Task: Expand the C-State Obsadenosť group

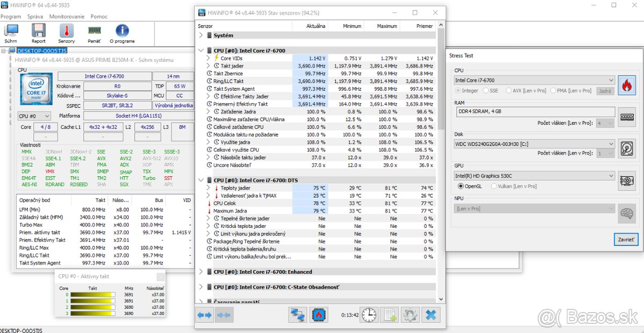Action: 201,287
